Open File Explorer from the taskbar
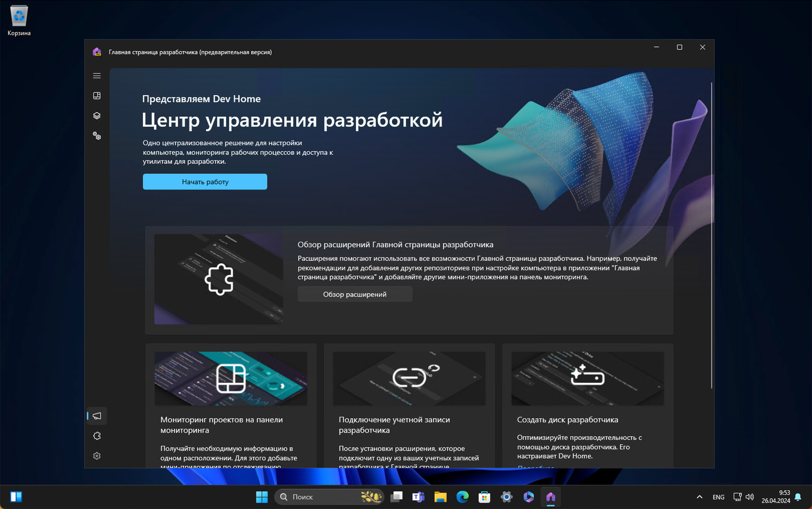Screen dimensions: 812x509 (x=441, y=497)
